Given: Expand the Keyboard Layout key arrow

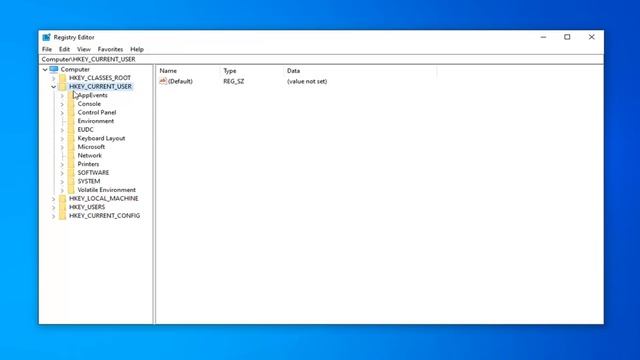Looking at the screenshot, I should pos(62,138).
